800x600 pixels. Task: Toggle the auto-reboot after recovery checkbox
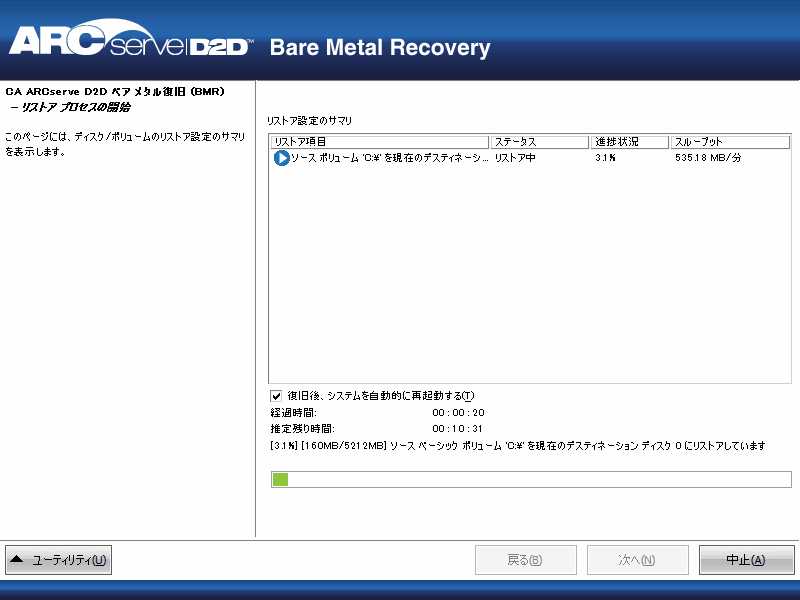pos(276,396)
